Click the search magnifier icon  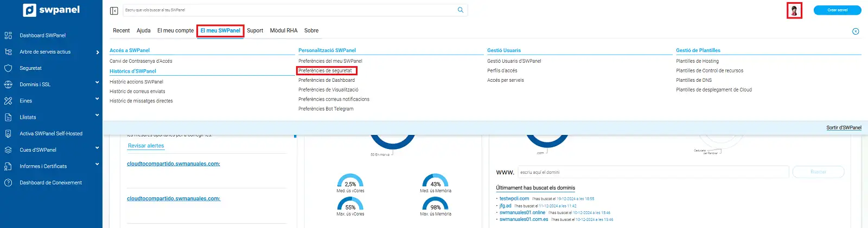(x=461, y=10)
